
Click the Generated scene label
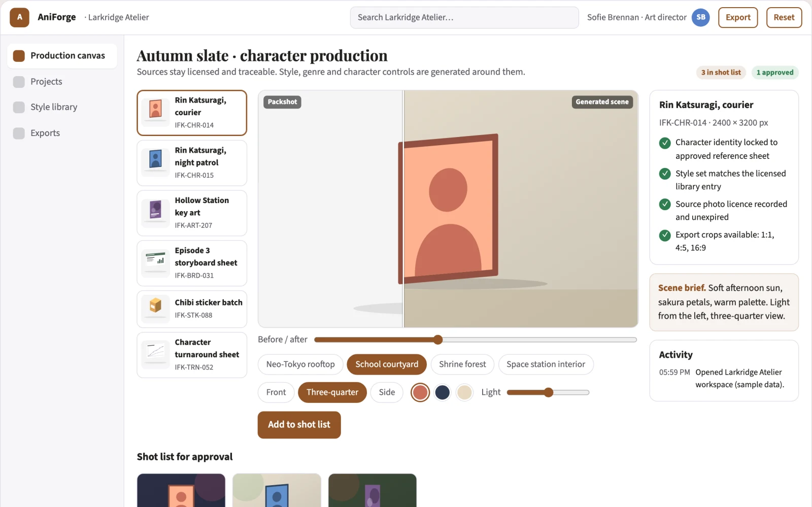click(x=602, y=102)
